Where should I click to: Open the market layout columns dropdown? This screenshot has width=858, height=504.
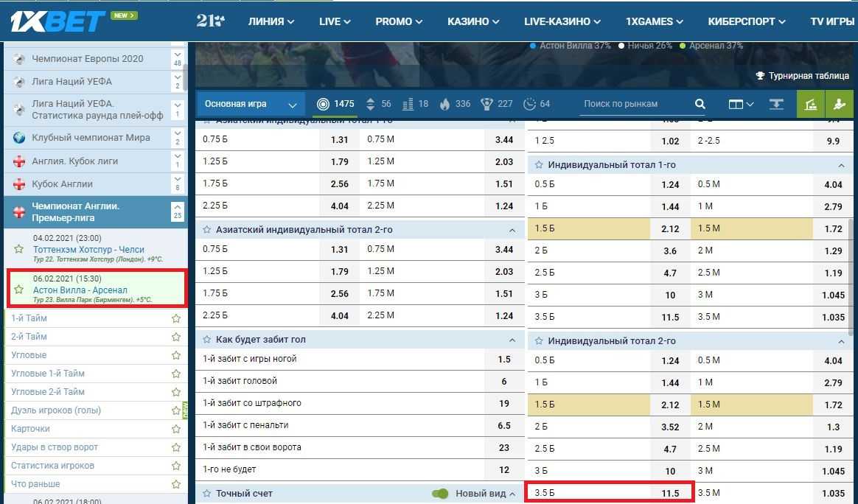[741, 104]
